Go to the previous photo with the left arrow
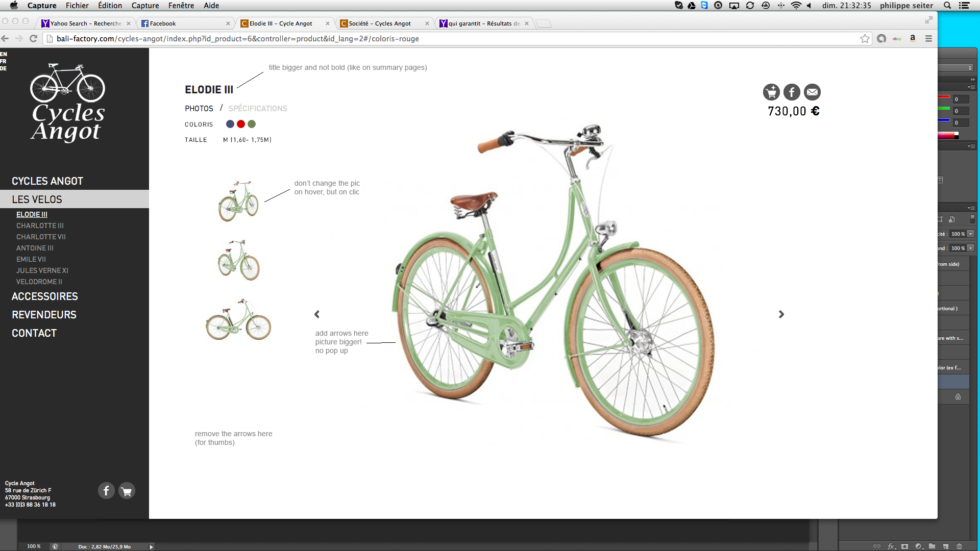Viewport: 980px width, 551px height. [x=317, y=314]
